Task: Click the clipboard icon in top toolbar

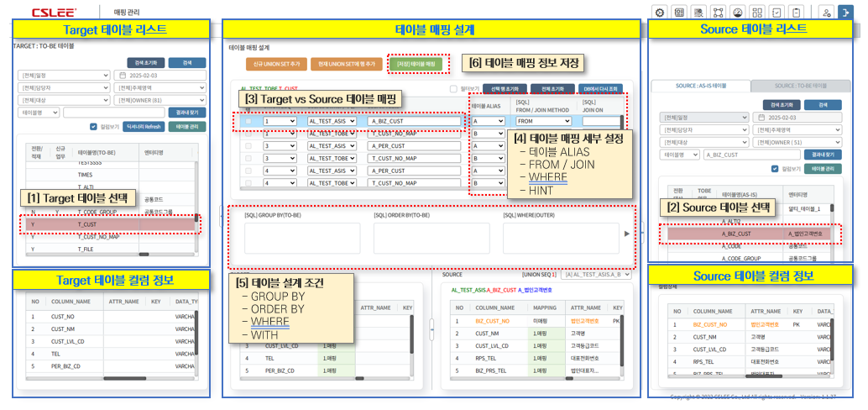Action: tap(795, 13)
